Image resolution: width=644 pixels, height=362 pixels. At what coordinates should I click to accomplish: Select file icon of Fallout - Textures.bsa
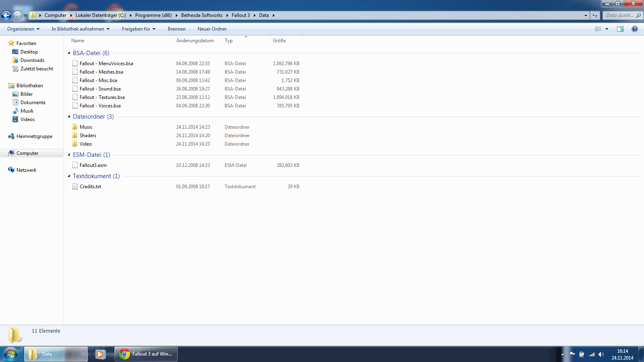point(75,97)
